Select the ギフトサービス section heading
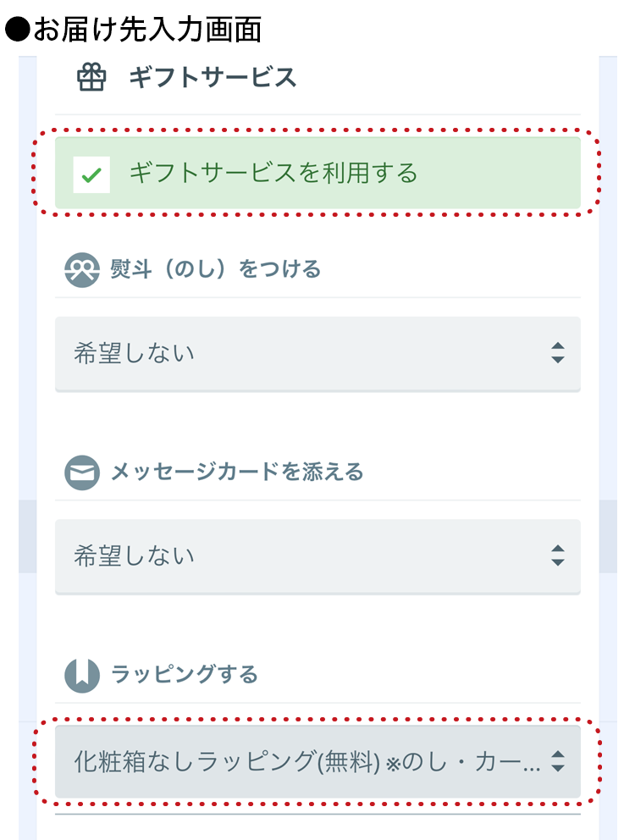Viewport: 635px width, 840px height. [x=213, y=77]
